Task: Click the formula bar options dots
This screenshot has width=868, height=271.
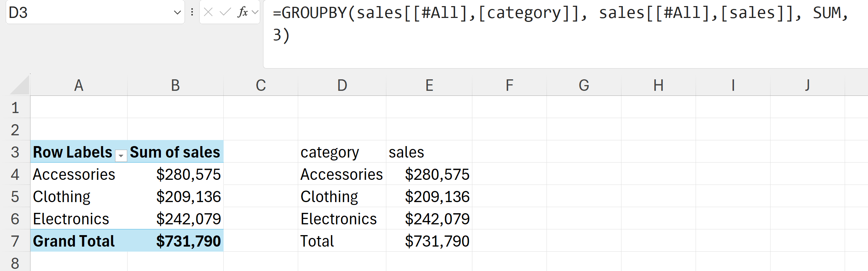Action: coord(192,12)
